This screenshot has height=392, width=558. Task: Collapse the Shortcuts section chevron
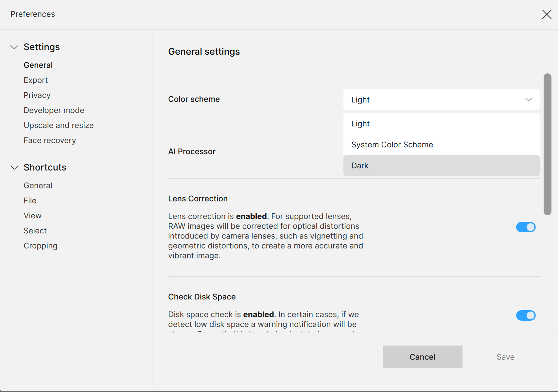(14, 168)
